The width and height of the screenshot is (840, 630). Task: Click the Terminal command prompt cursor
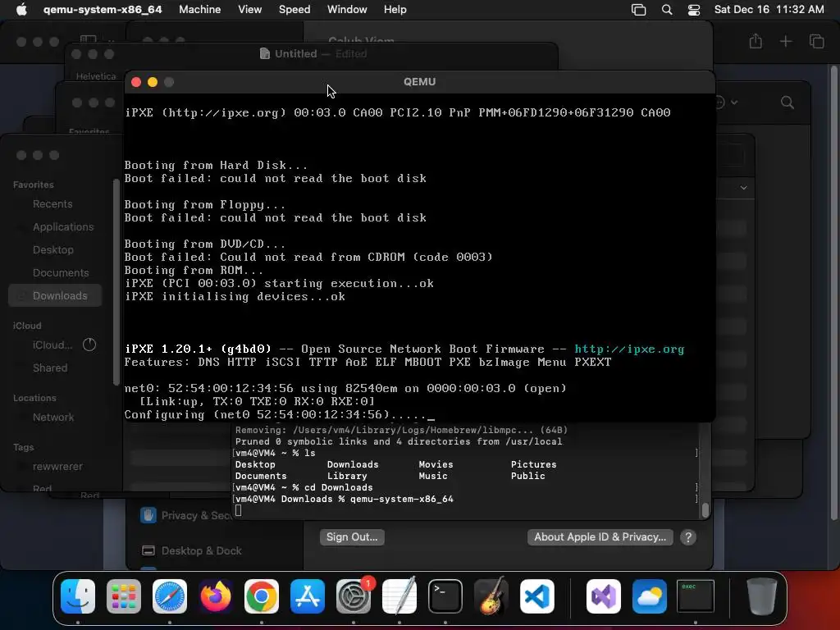tap(239, 510)
